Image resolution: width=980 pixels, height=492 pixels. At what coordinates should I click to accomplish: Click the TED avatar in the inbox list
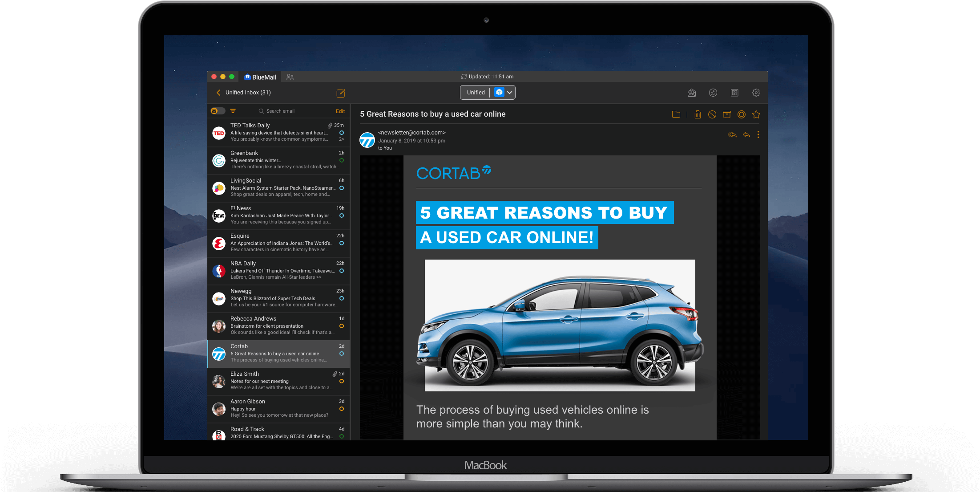pos(219,133)
